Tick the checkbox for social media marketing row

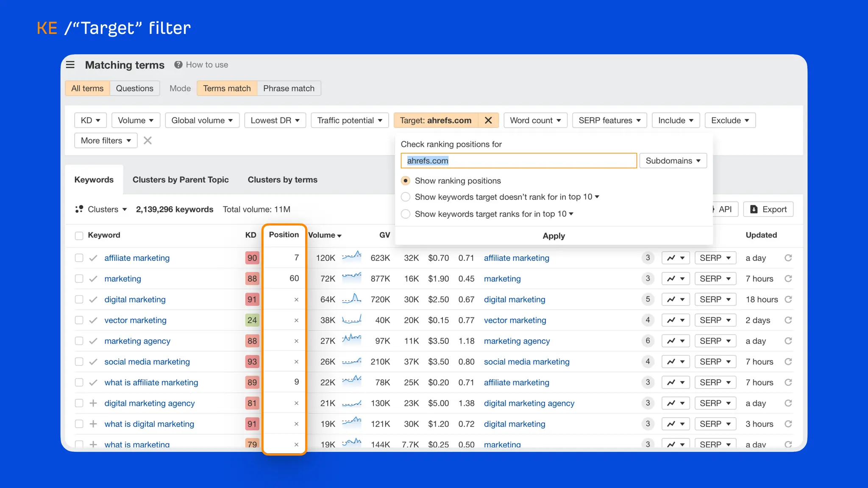[x=79, y=362]
